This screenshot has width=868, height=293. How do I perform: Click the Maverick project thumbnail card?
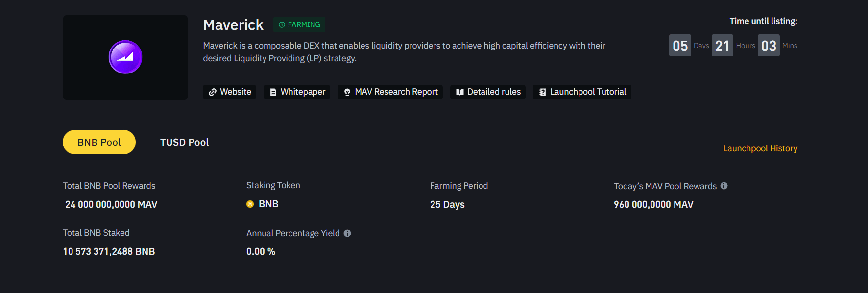click(x=125, y=57)
